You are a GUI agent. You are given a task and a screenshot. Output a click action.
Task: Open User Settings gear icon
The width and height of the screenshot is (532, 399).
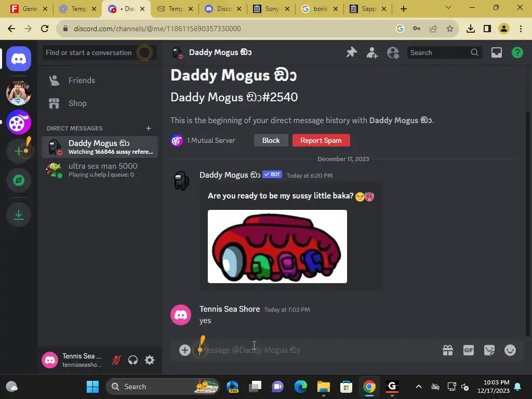click(150, 360)
